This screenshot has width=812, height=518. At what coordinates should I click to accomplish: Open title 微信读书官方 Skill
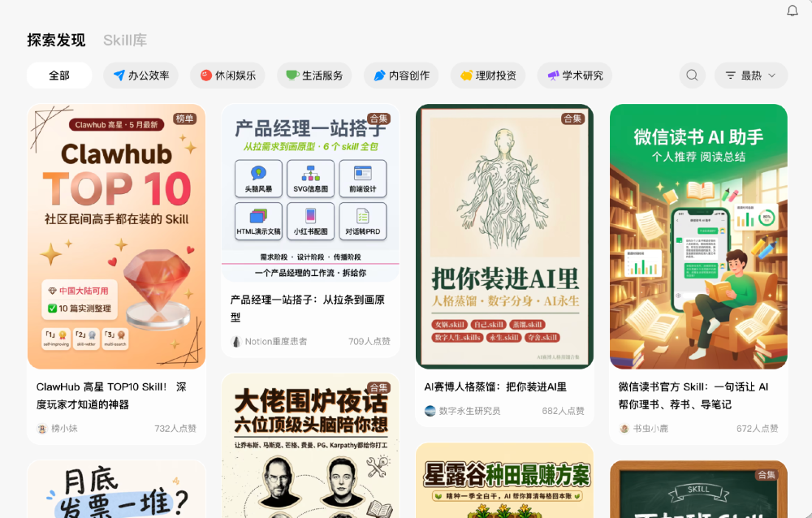693,395
